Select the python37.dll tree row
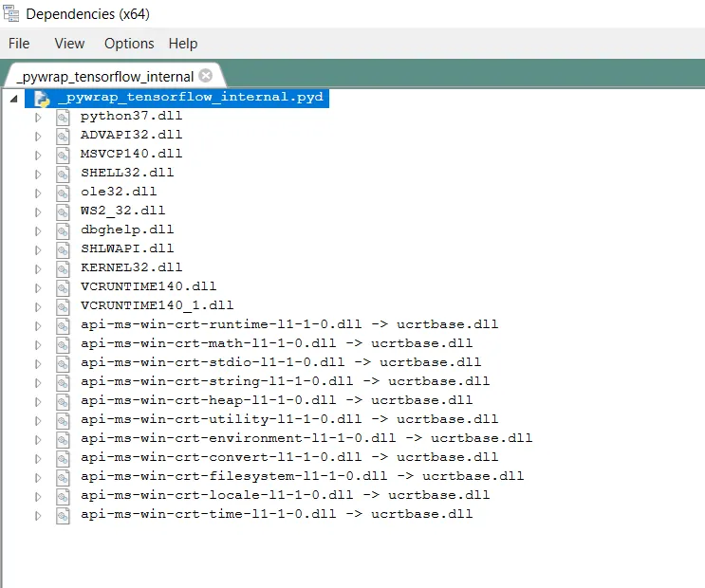 point(131,117)
